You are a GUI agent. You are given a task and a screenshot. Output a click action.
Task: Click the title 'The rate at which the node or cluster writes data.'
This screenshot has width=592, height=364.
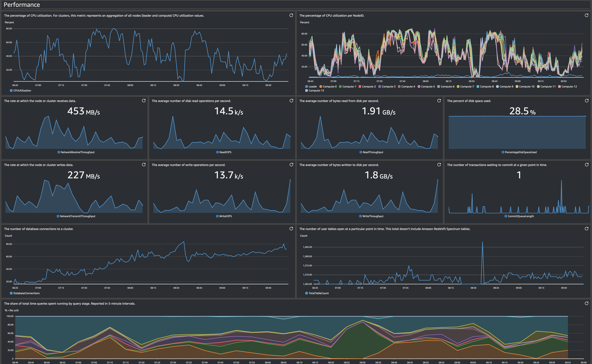coord(39,165)
